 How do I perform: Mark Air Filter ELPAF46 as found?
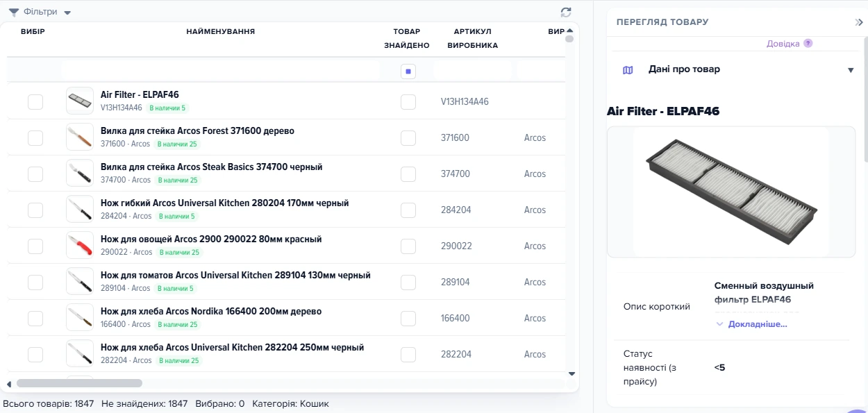coord(408,102)
